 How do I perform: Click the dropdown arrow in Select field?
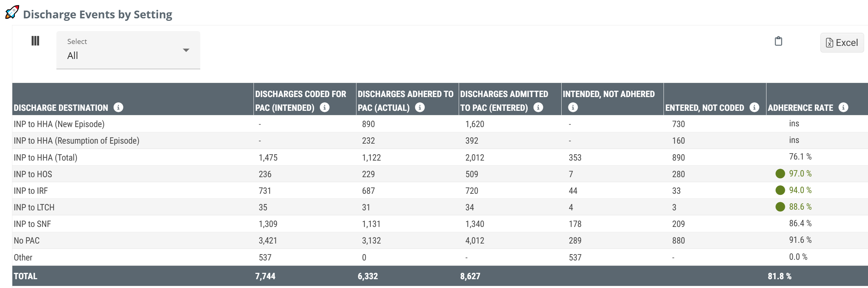186,50
